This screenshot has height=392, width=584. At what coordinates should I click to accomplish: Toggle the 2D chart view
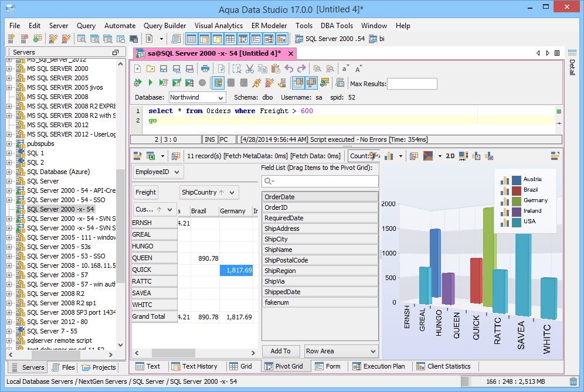[x=450, y=155]
